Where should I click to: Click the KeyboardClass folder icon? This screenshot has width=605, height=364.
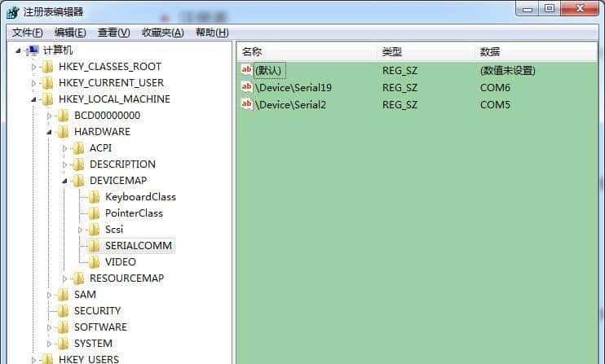tap(94, 197)
